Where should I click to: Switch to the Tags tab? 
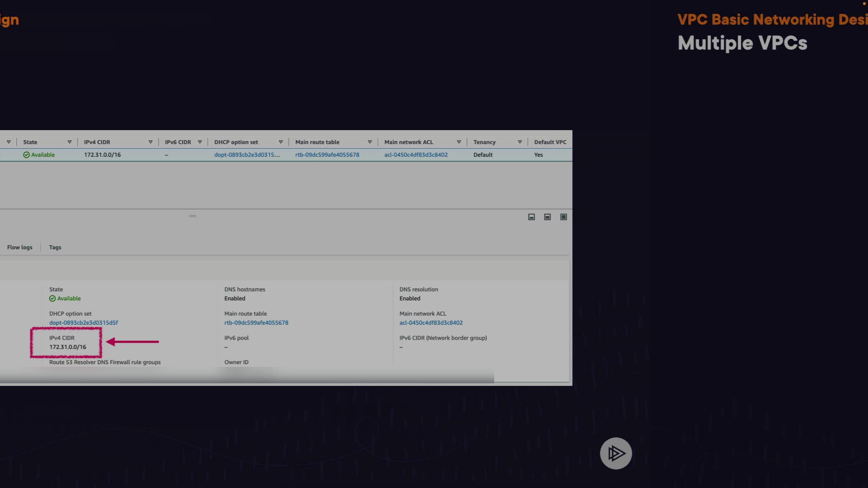(55, 247)
